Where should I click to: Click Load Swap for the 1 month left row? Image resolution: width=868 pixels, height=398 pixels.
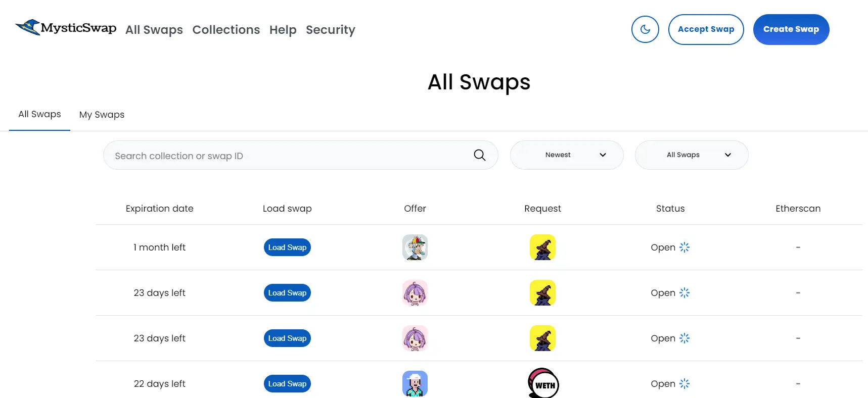287,247
